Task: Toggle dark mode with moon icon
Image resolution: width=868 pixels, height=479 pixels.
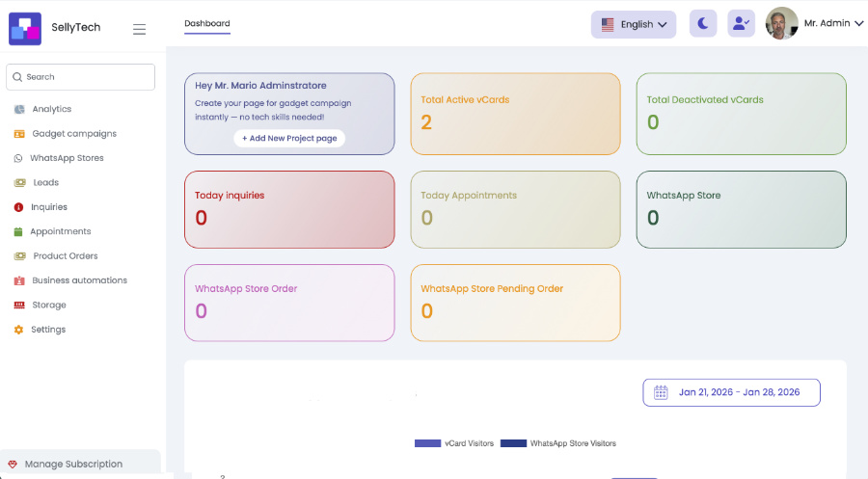Action: [x=703, y=24]
